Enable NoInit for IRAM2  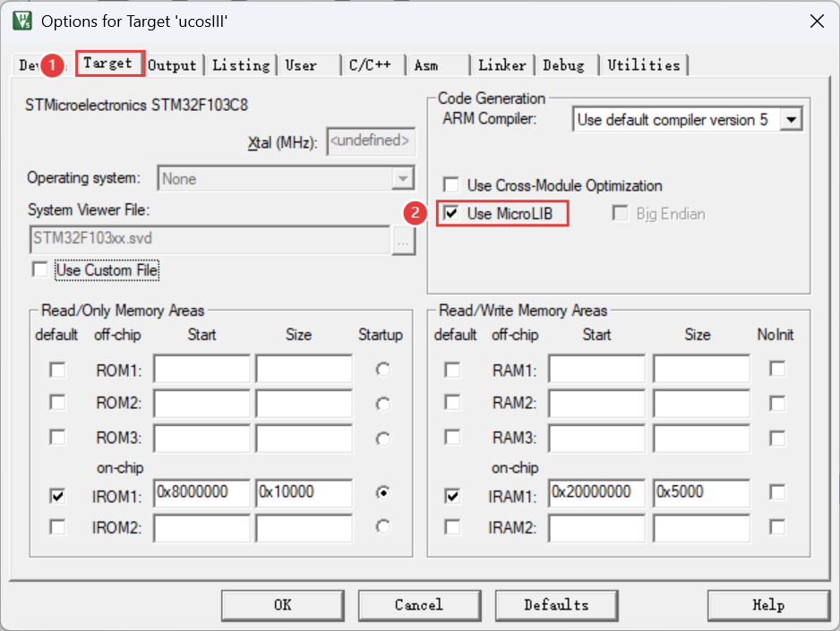click(777, 526)
